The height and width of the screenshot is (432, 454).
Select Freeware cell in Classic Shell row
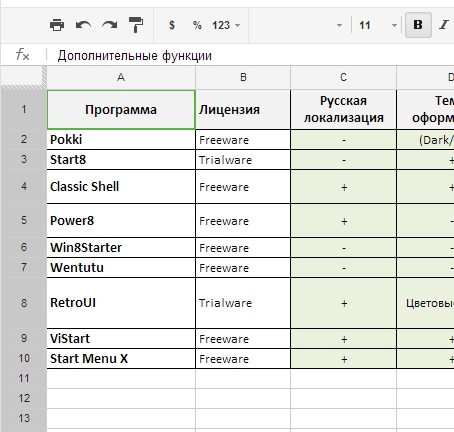tap(243, 187)
